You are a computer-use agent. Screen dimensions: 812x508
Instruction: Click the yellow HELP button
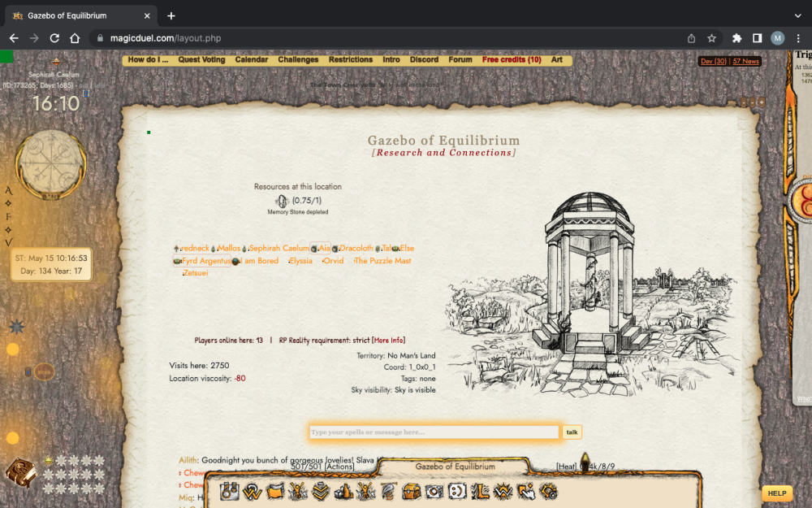pyautogui.click(x=776, y=493)
